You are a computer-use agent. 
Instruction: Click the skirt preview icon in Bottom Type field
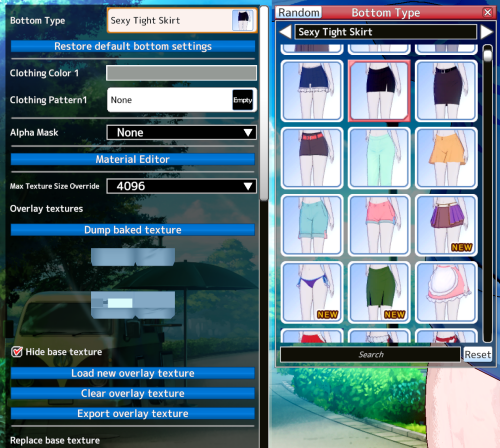pyautogui.click(x=243, y=20)
